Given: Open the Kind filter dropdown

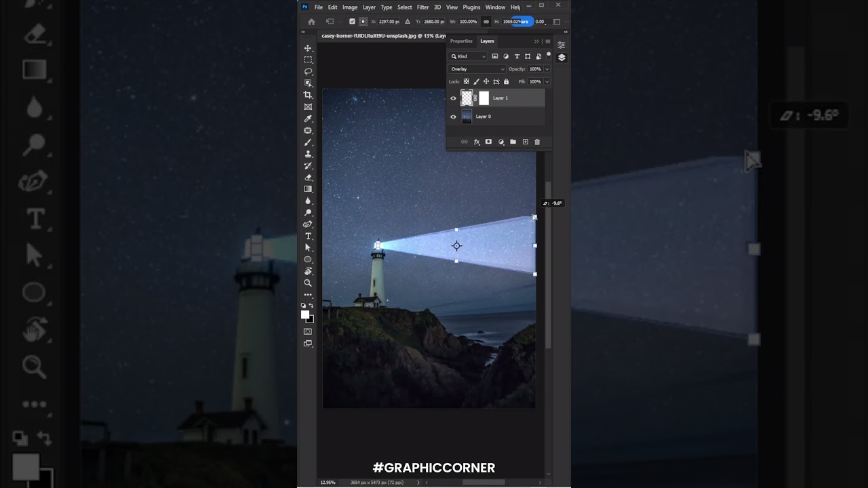Looking at the screenshot, I should 469,56.
